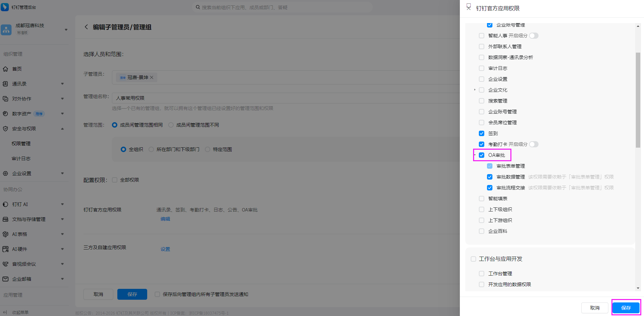This screenshot has height=316, width=644.
Task: Uncheck the 审批流程交接 checkbox
Action: pos(490,188)
